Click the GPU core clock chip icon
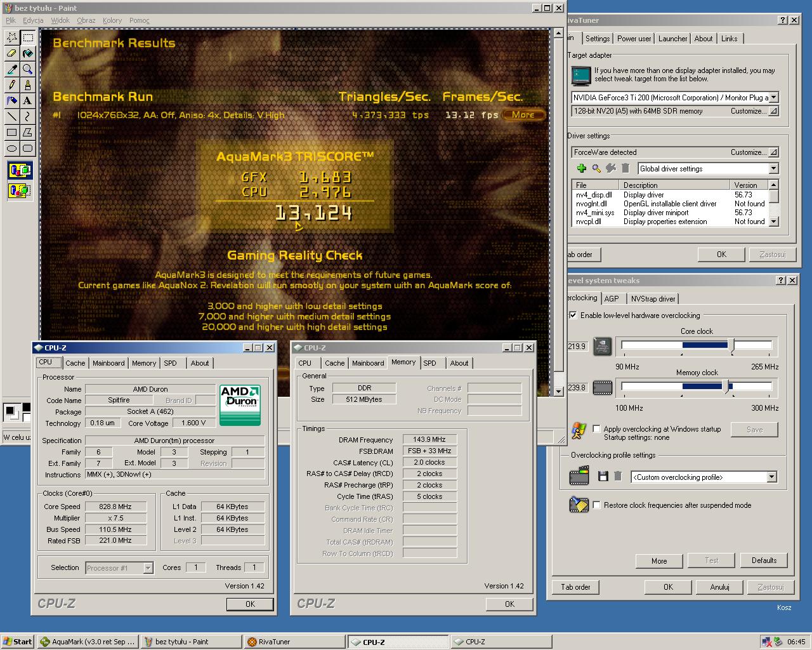Image resolution: width=812 pixels, height=650 pixels. (602, 346)
